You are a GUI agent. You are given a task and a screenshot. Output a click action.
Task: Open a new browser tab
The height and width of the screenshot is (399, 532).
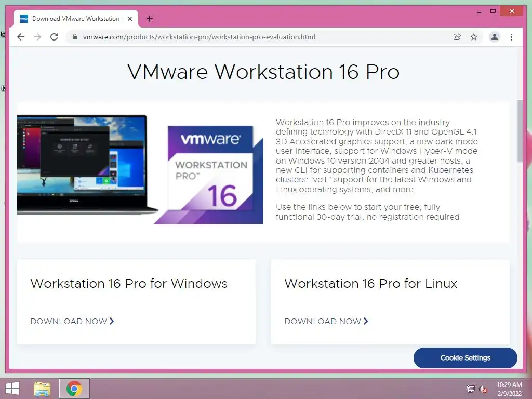pos(150,19)
